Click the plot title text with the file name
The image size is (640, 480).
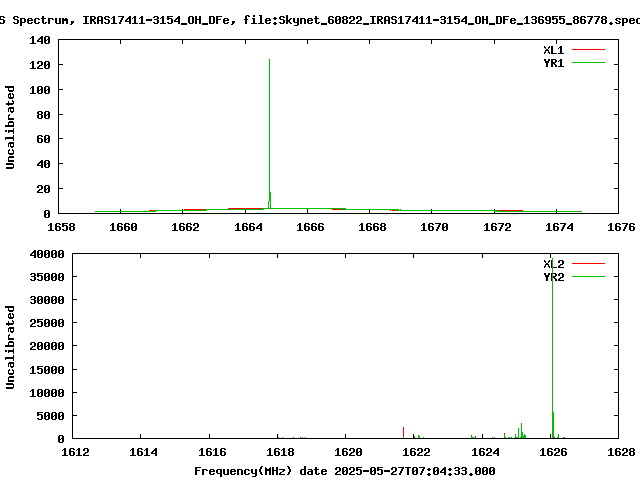click(x=320, y=20)
